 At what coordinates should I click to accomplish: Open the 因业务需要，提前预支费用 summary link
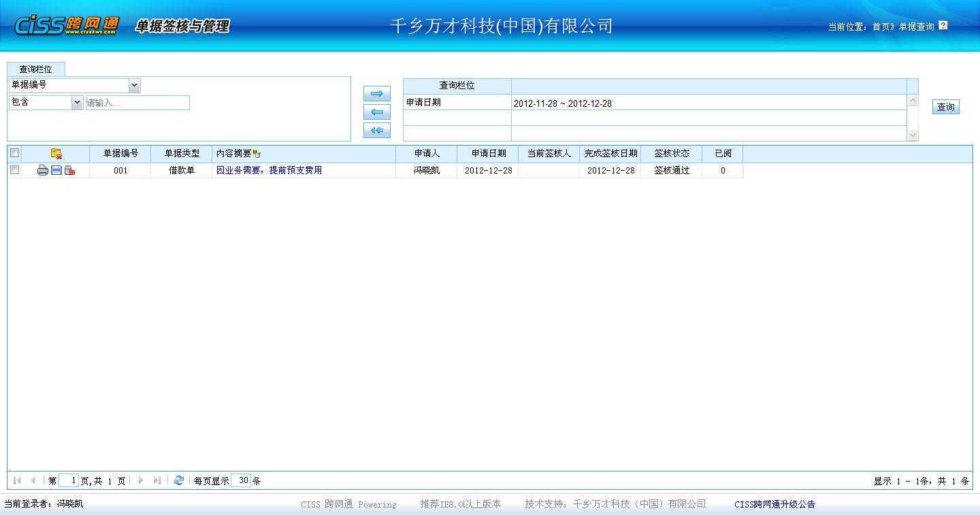[x=269, y=171]
